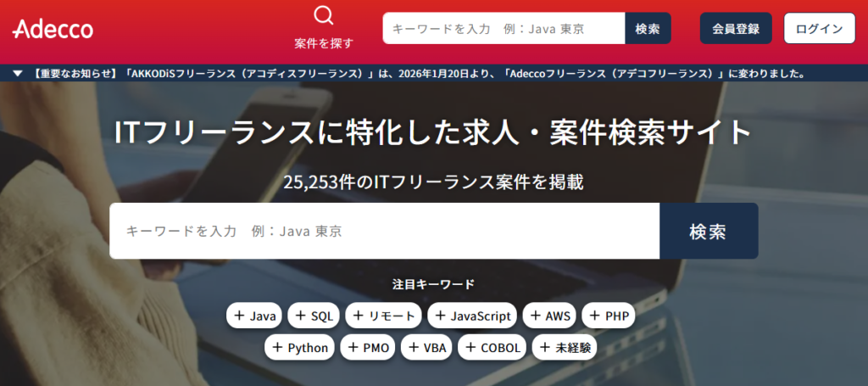Screen dimensions: 868x386
Task: Add the SQL keyword tag
Action: [x=314, y=316]
